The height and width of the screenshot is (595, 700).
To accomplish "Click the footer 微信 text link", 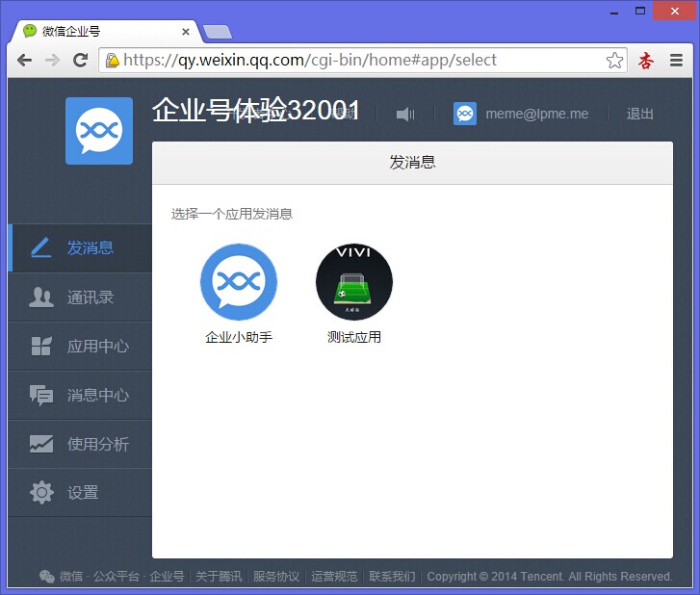I will point(71,577).
